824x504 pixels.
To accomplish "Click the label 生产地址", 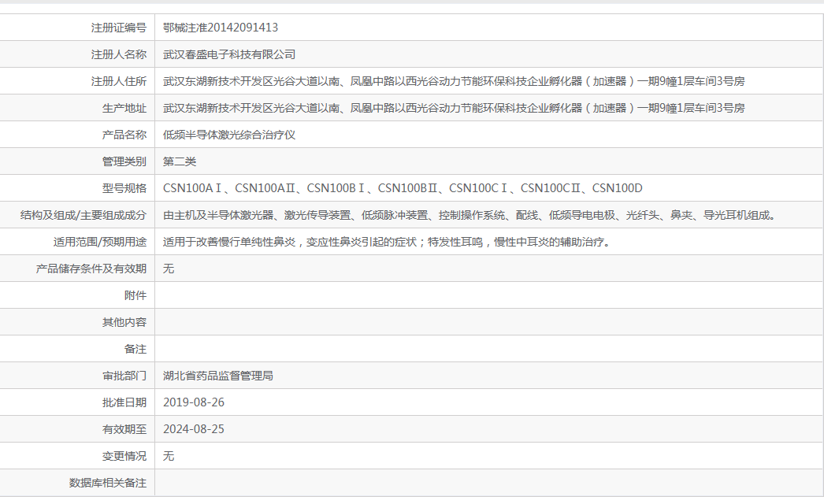I will pyautogui.click(x=124, y=108).
